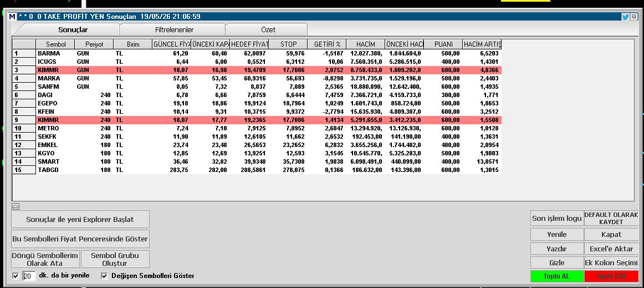Sort by the Periyot column header
644x288 pixels.
pyautogui.click(x=94, y=44)
